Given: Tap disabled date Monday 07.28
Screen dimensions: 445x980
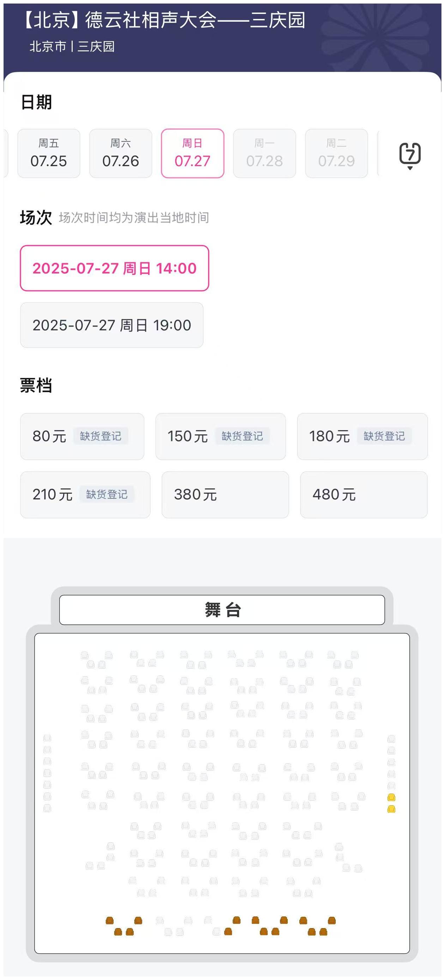Looking at the screenshot, I should click(x=264, y=153).
